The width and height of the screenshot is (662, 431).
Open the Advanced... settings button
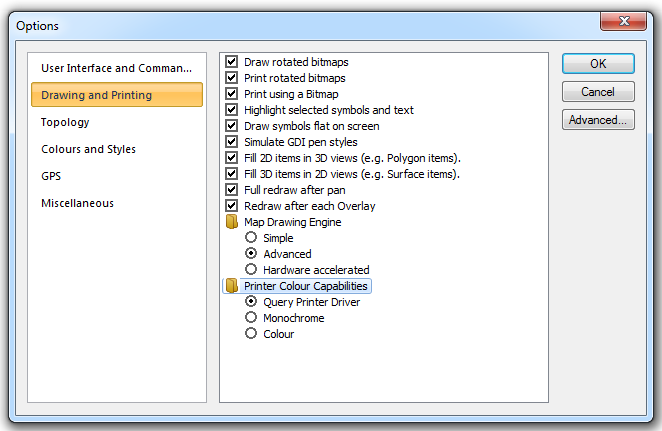[598, 120]
